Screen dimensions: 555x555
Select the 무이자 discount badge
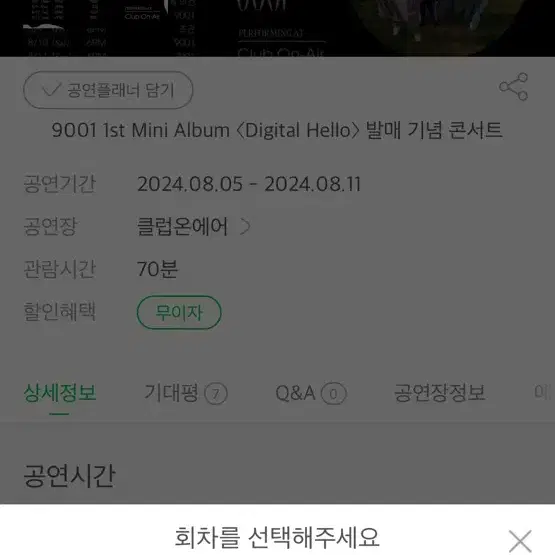[179, 313]
